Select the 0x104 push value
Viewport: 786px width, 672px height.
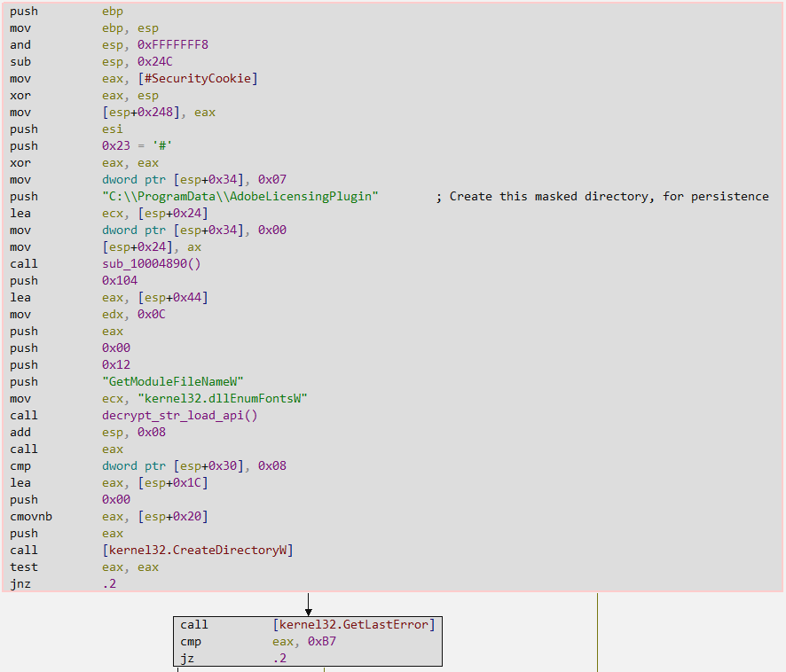(120, 280)
